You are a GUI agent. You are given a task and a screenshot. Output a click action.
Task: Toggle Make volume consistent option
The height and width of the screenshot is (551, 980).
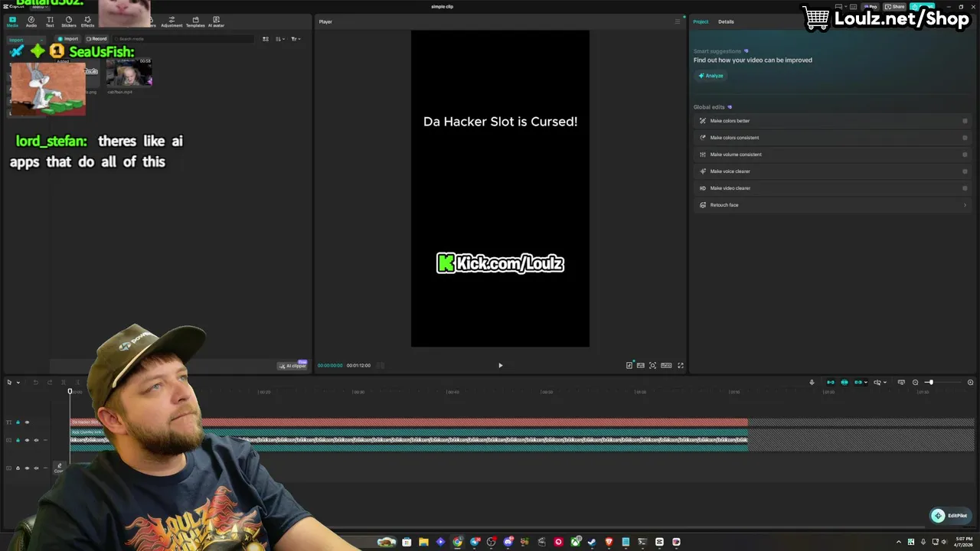click(965, 155)
